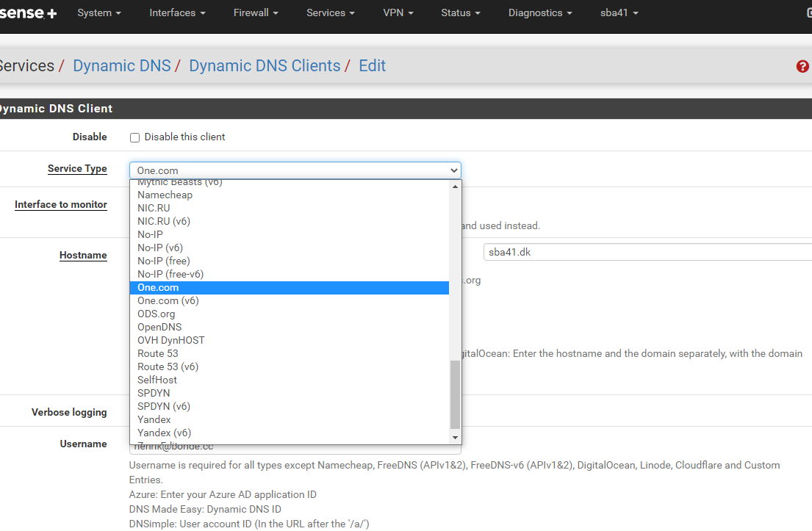Image resolution: width=812 pixels, height=531 pixels.
Task: Collapse the Service Type dropdown showing One.com
Action: (x=295, y=170)
